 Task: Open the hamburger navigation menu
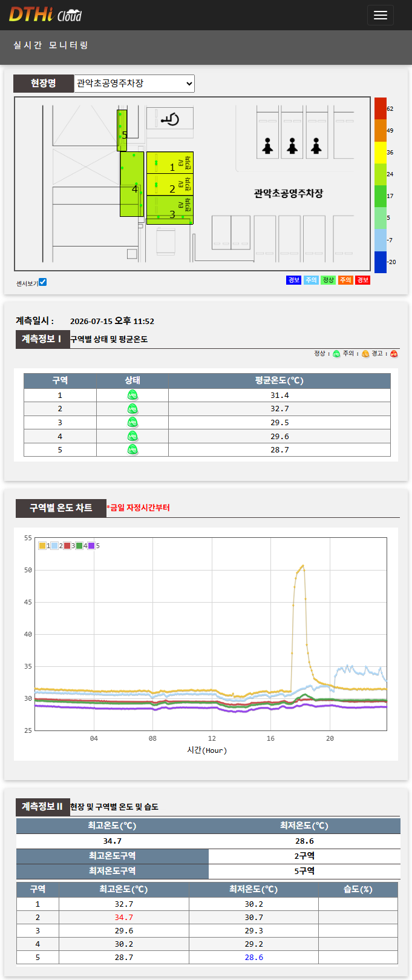pyautogui.click(x=381, y=15)
